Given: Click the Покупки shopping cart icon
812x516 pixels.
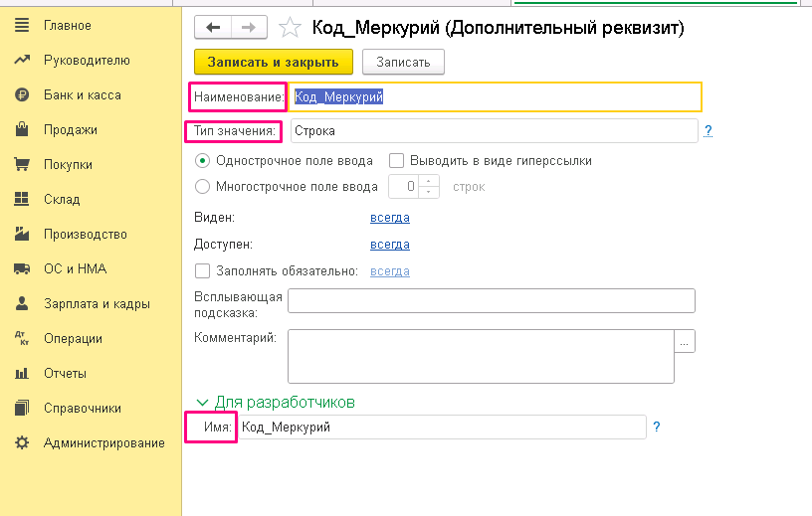Looking at the screenshot, I should coord(22,165).
